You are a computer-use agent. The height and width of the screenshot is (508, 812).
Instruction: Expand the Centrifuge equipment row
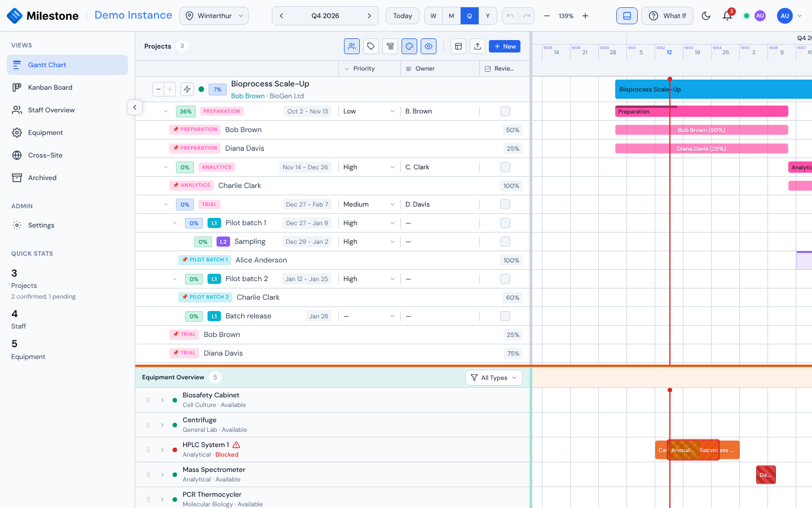162,425
